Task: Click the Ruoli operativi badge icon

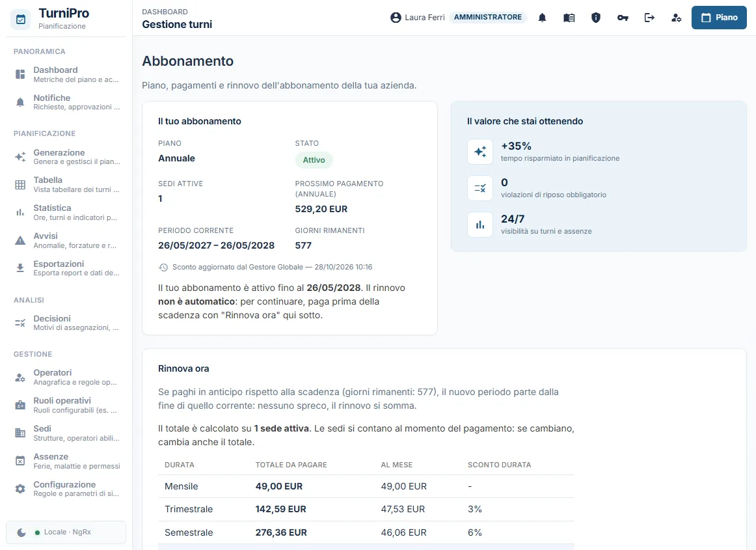Action: point(20,406)
